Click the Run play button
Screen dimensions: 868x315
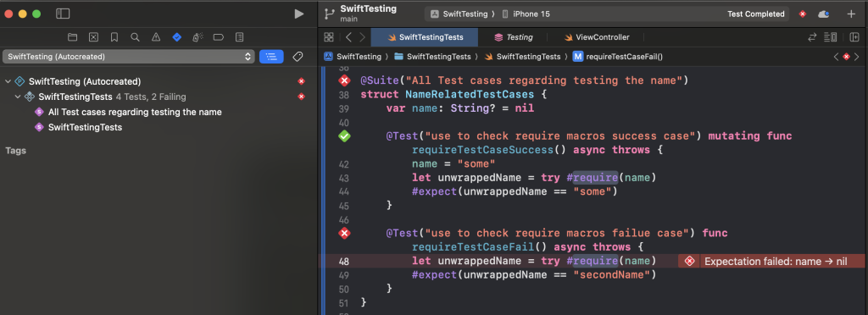click(x=299, y=14)
